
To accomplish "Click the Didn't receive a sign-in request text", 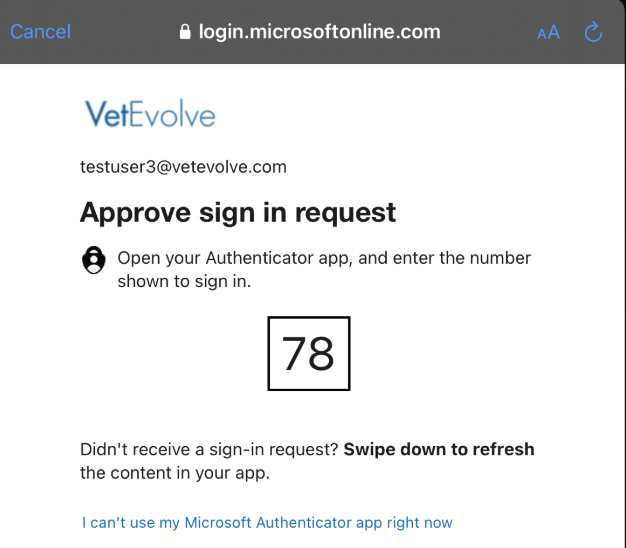I will (210, 449).
